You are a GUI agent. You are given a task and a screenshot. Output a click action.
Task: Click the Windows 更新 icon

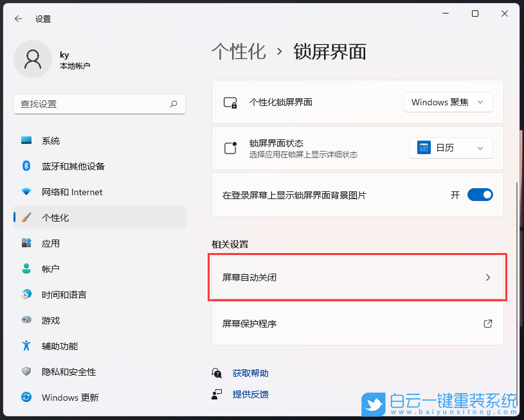coord(26,398)
